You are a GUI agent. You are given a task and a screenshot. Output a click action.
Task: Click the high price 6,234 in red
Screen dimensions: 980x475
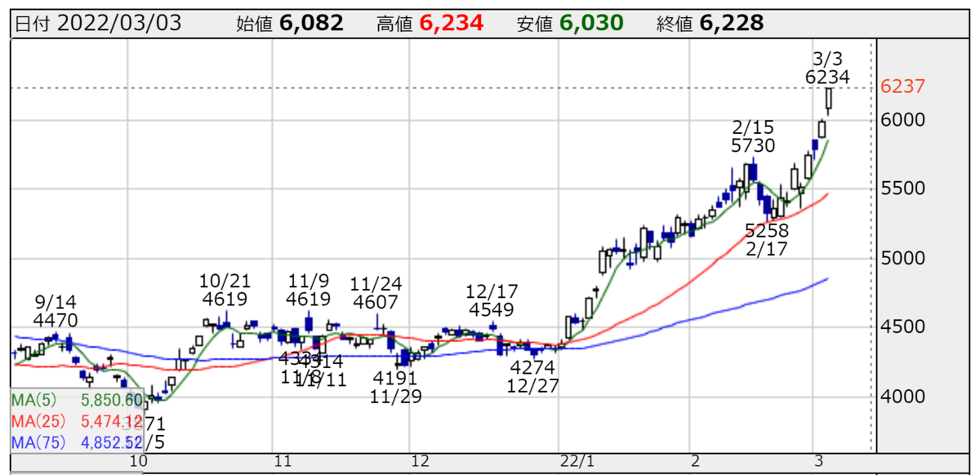452,24
